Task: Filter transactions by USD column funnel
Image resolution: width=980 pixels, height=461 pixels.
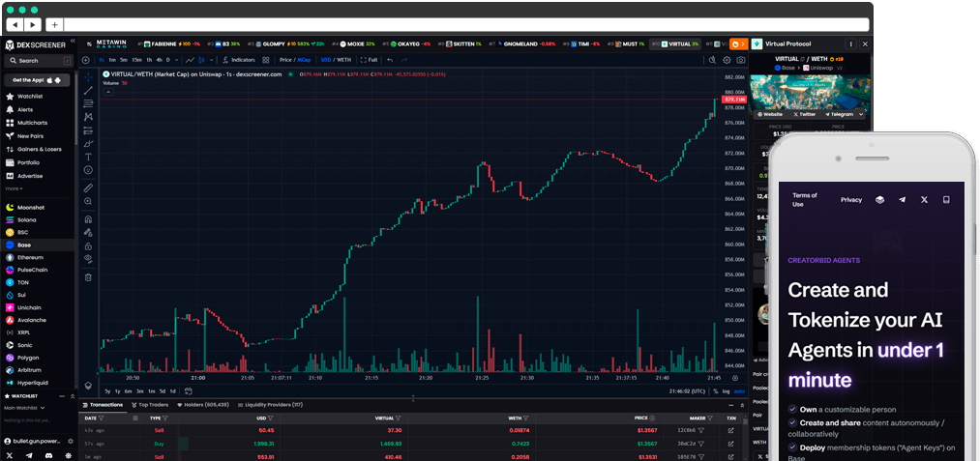Action: [x=271, y=418]
